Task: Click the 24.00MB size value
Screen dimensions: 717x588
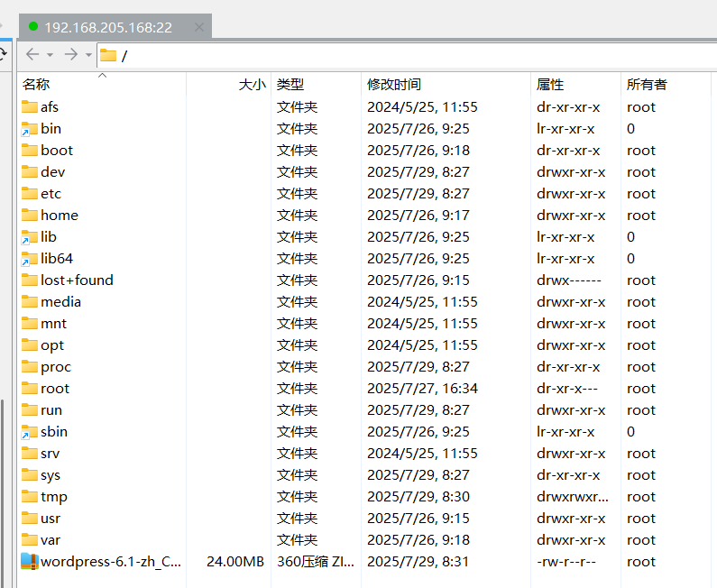Action: point(235,562)
